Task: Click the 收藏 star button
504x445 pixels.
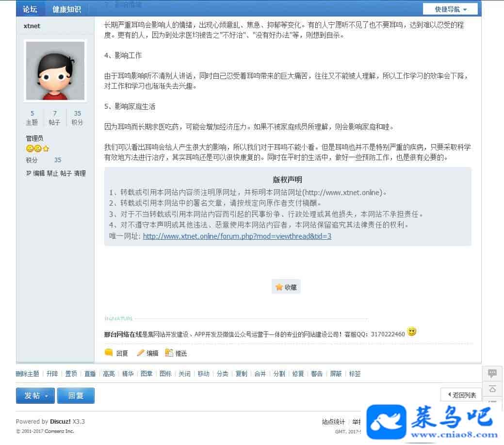Action: pos(286,287)
